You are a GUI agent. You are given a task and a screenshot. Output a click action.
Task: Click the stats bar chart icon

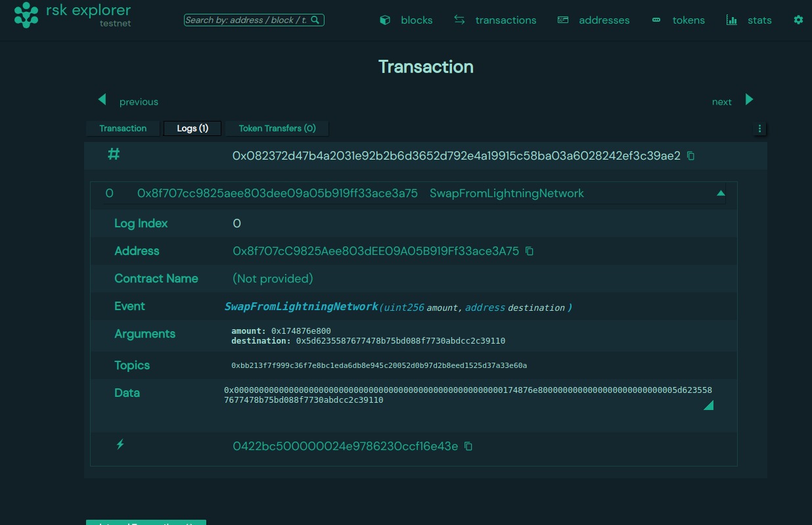pyautogui.click(x=731, y=20)
